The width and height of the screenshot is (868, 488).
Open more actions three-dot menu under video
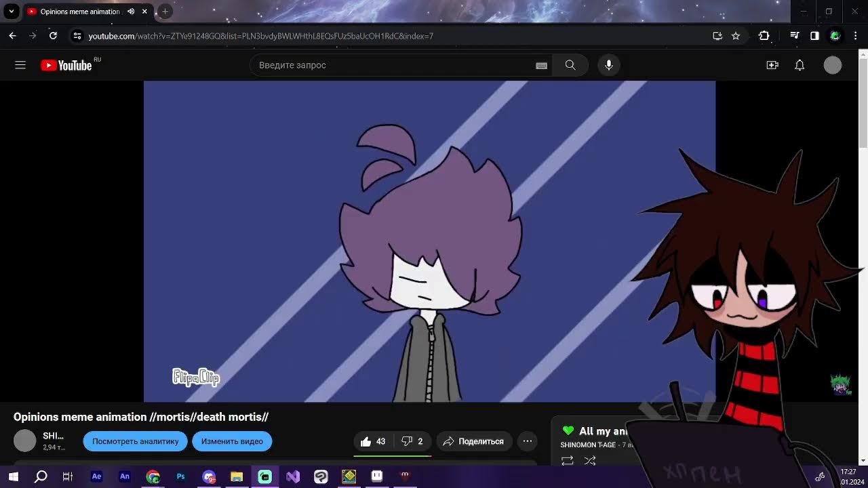pos(528,441)
